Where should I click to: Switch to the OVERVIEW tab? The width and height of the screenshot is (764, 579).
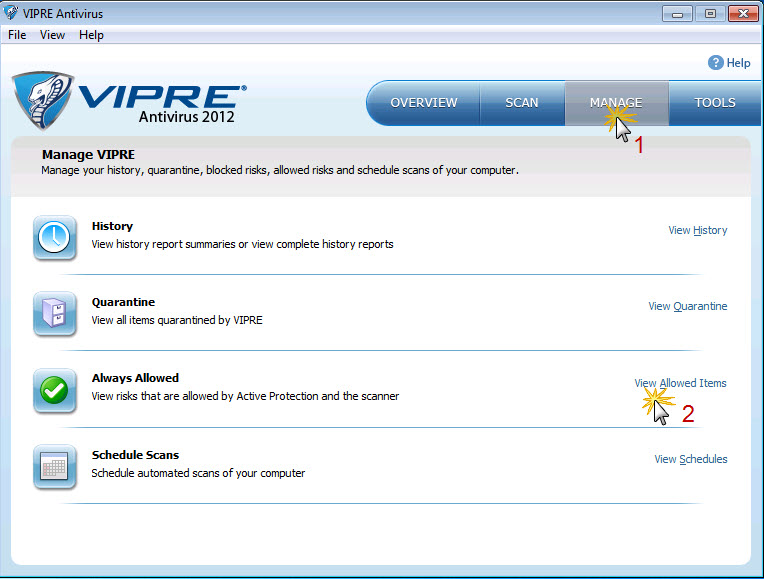(423, 103)
